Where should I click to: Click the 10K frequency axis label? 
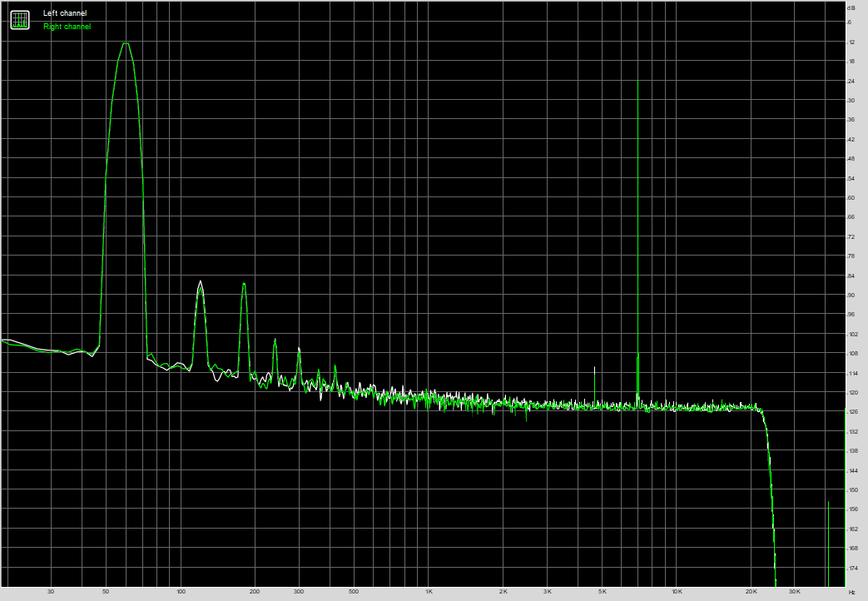pyautogui.click(x=677, y=592)
